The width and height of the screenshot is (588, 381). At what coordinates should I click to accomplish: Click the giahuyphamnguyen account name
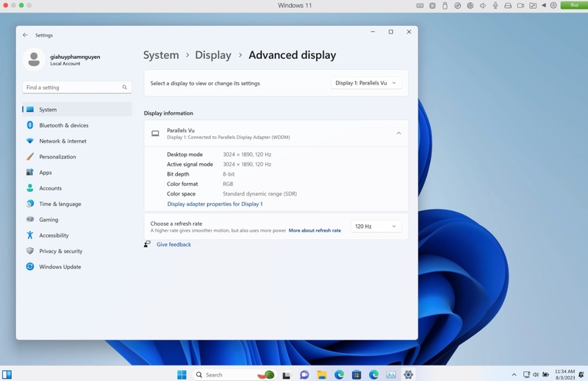(x=75, y=57)
